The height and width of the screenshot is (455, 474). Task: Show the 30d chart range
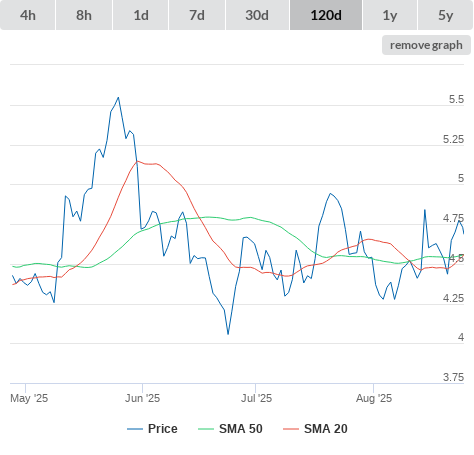(257, 15)
